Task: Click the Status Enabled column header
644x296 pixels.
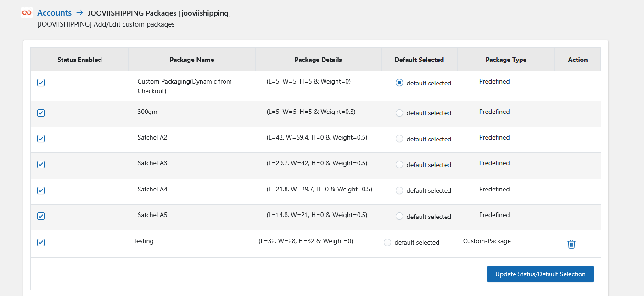Action: (80, 60)
